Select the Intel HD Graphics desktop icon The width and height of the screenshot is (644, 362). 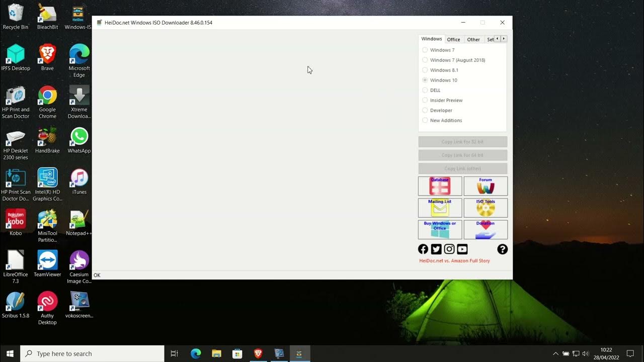tap(47, 185)
